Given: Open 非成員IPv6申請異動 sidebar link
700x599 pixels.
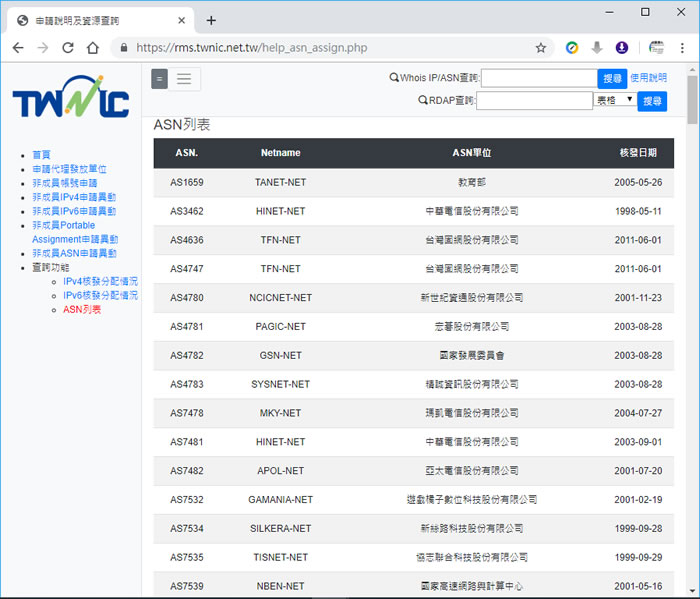Looking at the screenshot, I should pyautogui.click(x=74, y=211).
